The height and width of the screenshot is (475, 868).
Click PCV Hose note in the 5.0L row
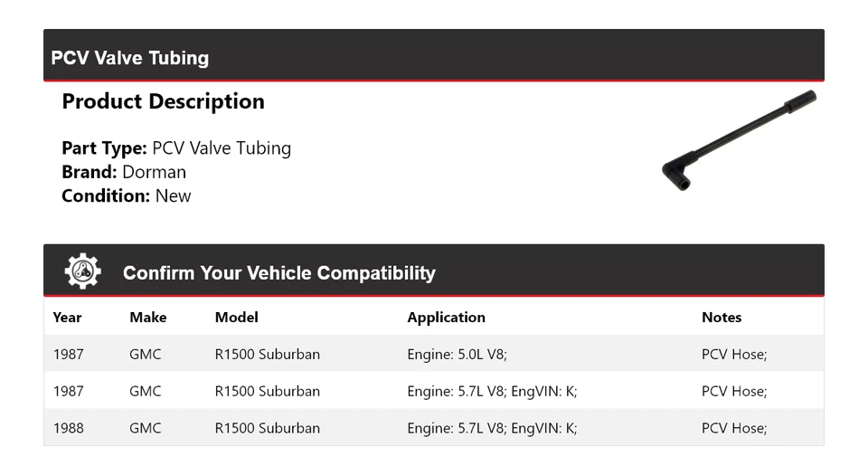click(x=733, y=355)
